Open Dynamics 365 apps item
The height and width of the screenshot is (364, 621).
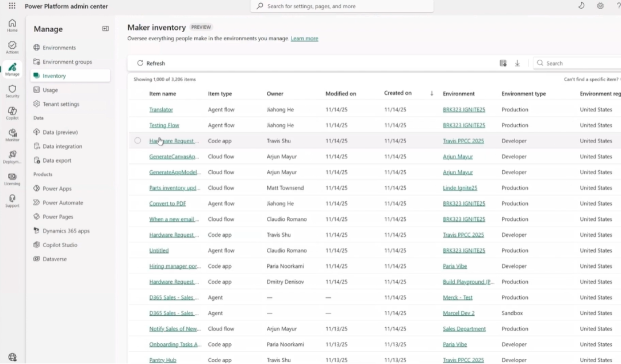click(x=66, y=231)
